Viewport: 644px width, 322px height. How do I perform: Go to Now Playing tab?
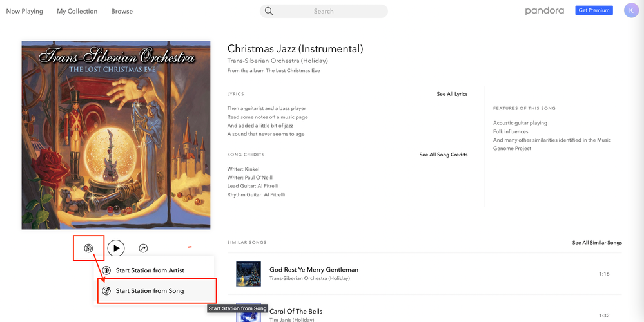[x=24, y=11]
